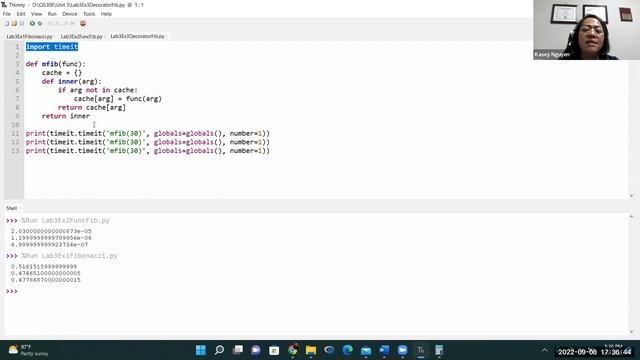The image size is (640, 360).
Task: Click the taskbar date and time
Action: [595, 351]
